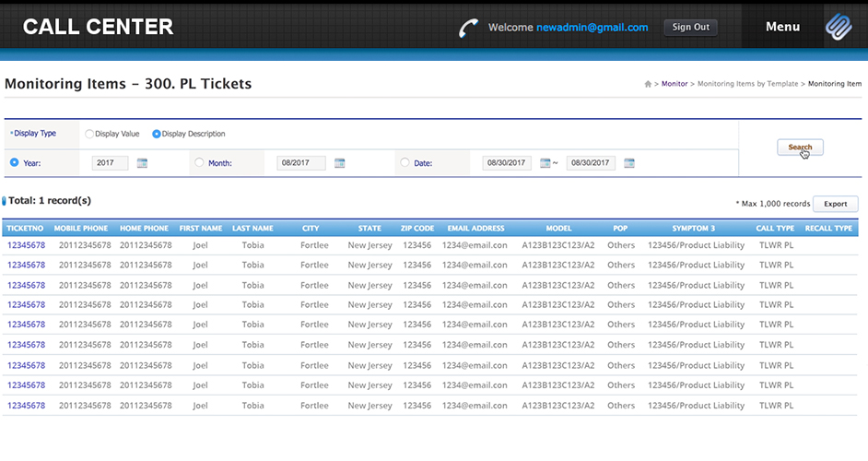The width and height of the screenshot is (868, 461).
Task: Sort by the POP column header
Action: pyautogui.click(x=620, y=229)
